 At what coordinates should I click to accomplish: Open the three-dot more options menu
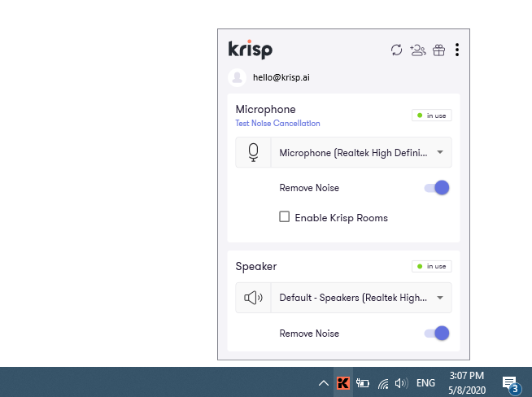pyautogui.click(x=457, y=50)
